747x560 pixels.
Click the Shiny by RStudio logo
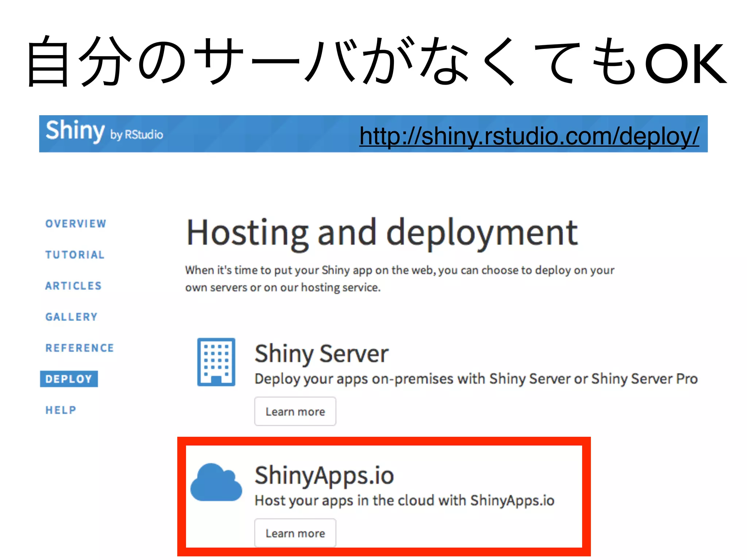coord(104,131)
